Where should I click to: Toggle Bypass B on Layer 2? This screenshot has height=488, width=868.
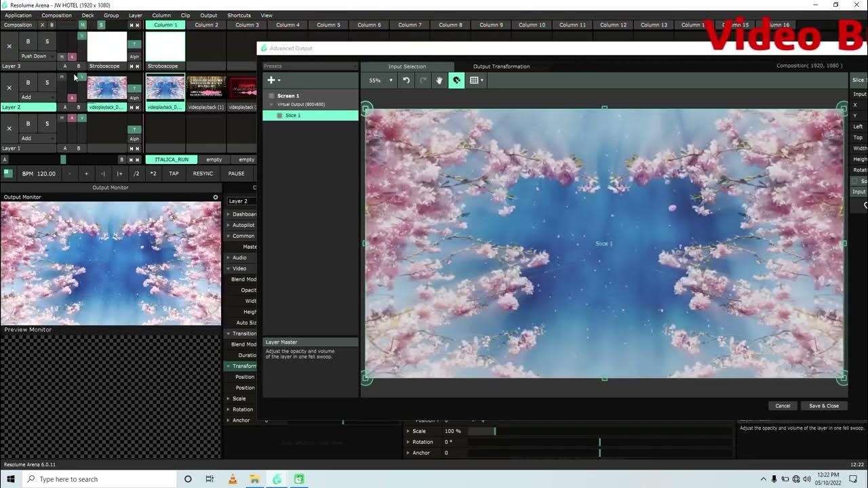(28, 83)
